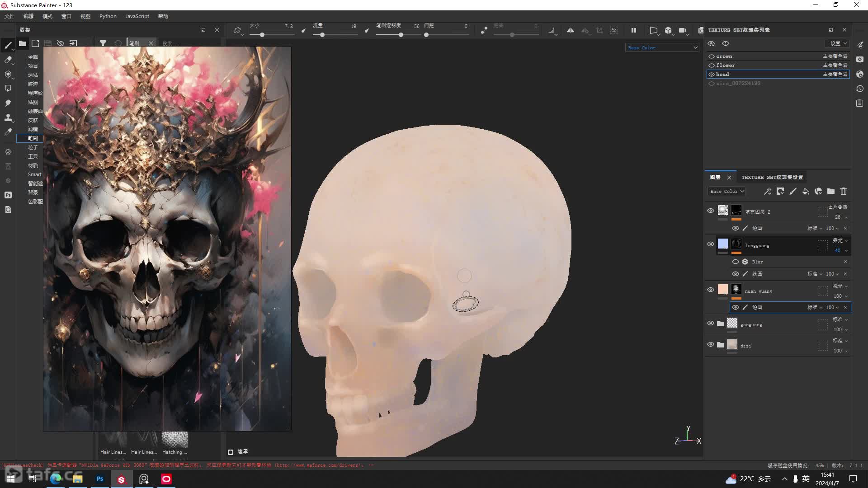Hide the lengguang layer
This screenshot has width=868, height=488.
click(x=711, y=244)
